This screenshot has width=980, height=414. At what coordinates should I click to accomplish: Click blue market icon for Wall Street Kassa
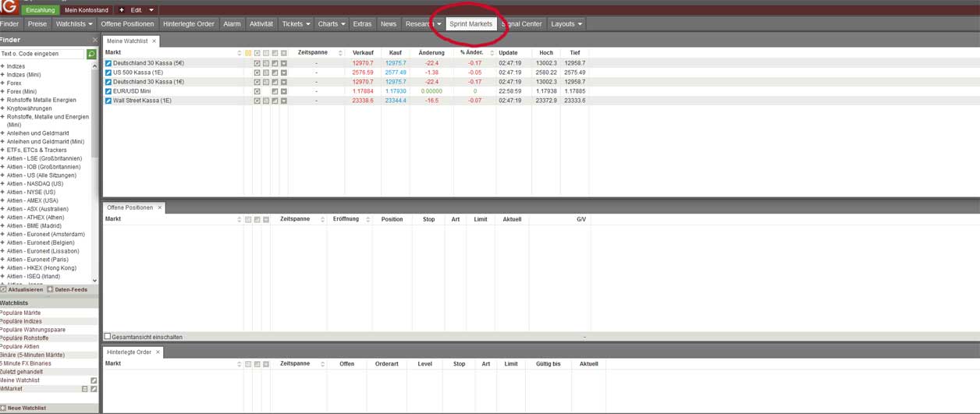pyautogui.click(x=108, y=101)
